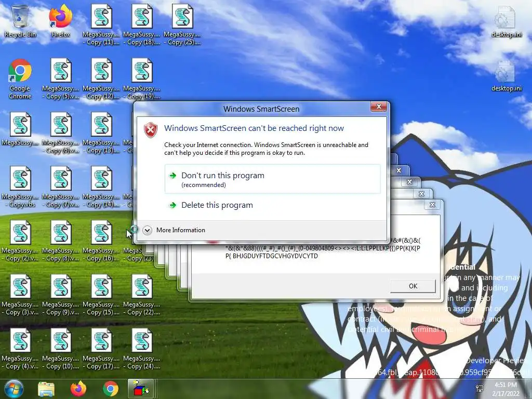The width and height of the screenshot is (532, 399).
Task: Select MegaSussy - Copy (16) script file
Action: tap(101, 241)
